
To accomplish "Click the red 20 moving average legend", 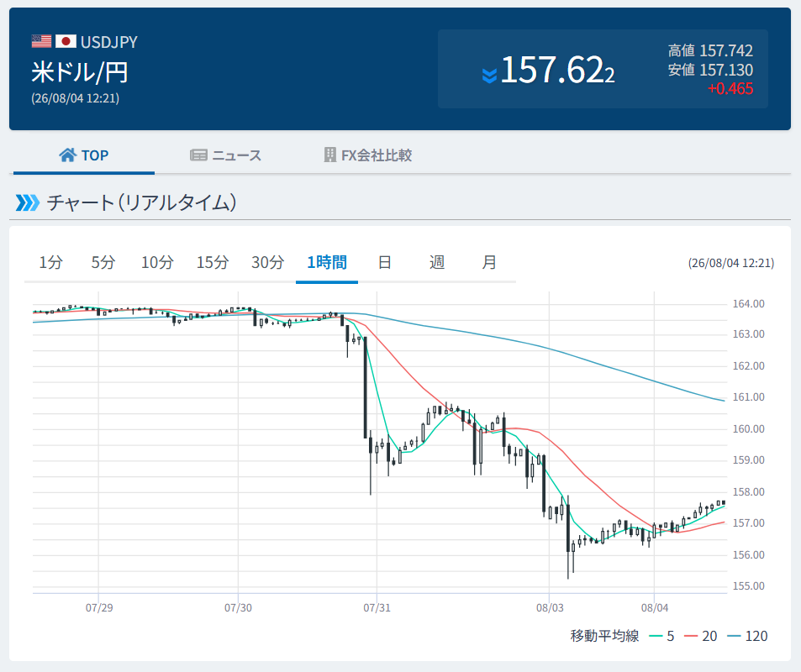I will point(700,636).
